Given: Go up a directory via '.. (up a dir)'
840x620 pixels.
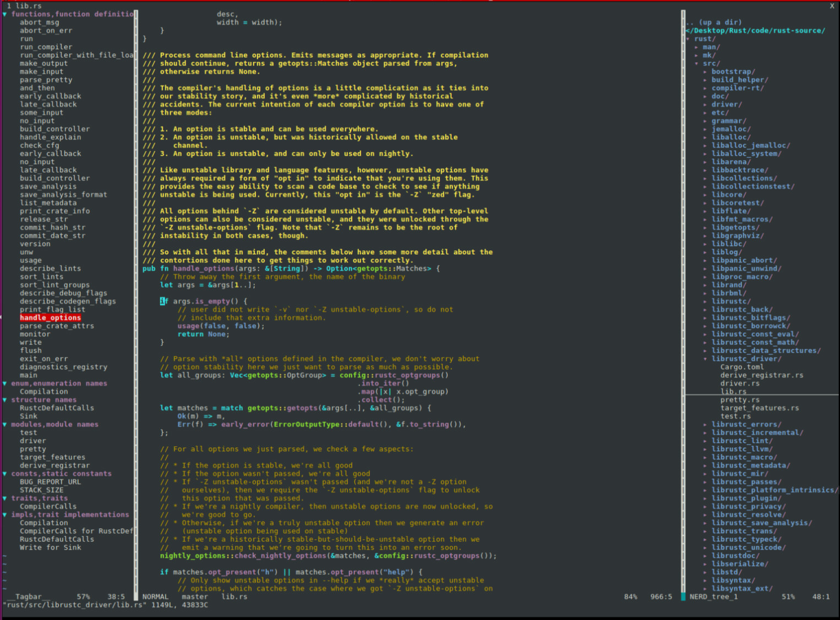Looking at the screenshot, I should coord(713,23).
